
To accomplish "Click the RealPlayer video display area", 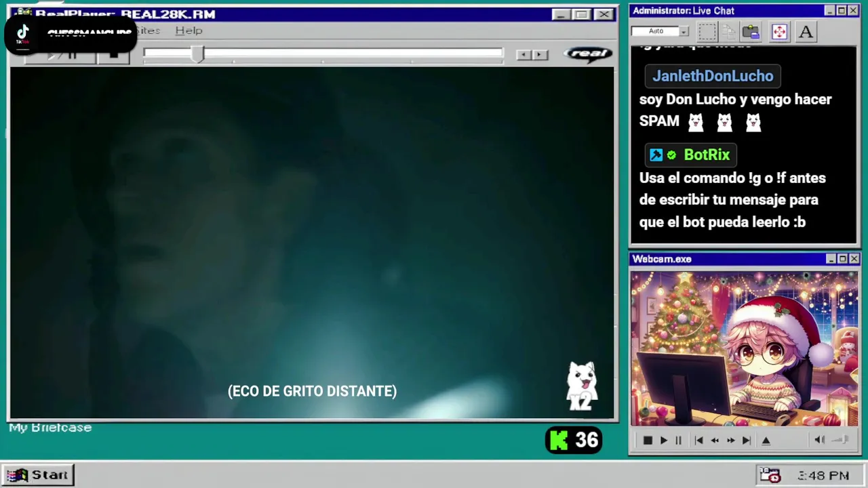I will point(312,243).
